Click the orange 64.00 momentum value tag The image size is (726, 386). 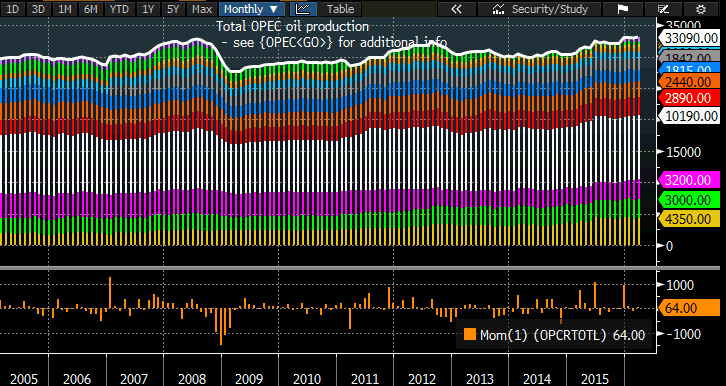[689, 308]
